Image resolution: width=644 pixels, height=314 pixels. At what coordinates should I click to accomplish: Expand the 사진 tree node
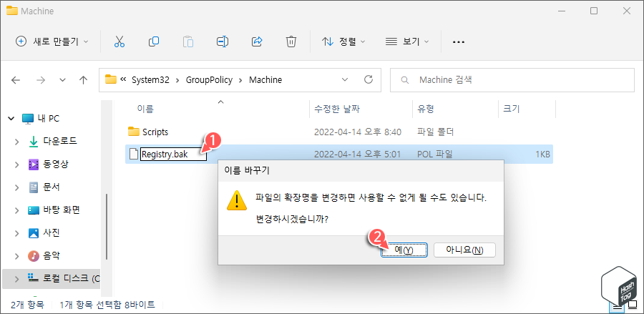[x=16, y=234]
